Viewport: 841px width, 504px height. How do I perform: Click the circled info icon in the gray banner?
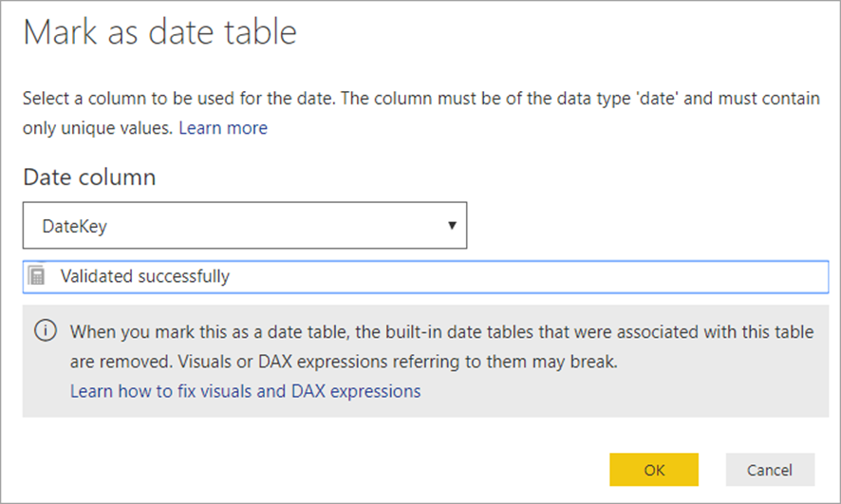pyautogui.click(x=46, y=330)
